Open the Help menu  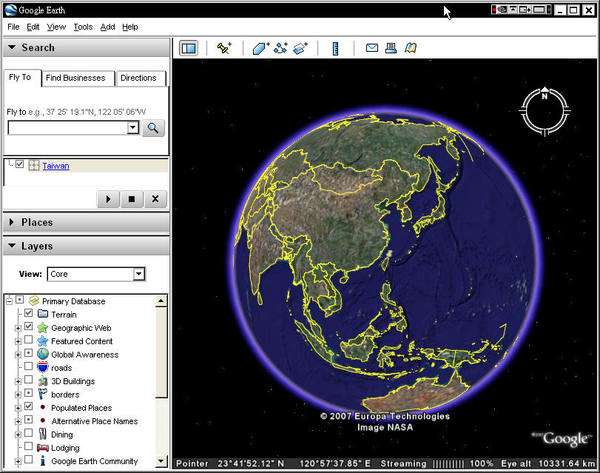130,27
